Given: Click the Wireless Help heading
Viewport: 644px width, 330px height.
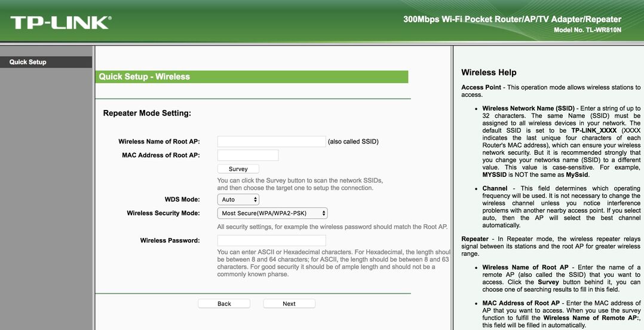Looking at the screenshot, I should [489, 72].
